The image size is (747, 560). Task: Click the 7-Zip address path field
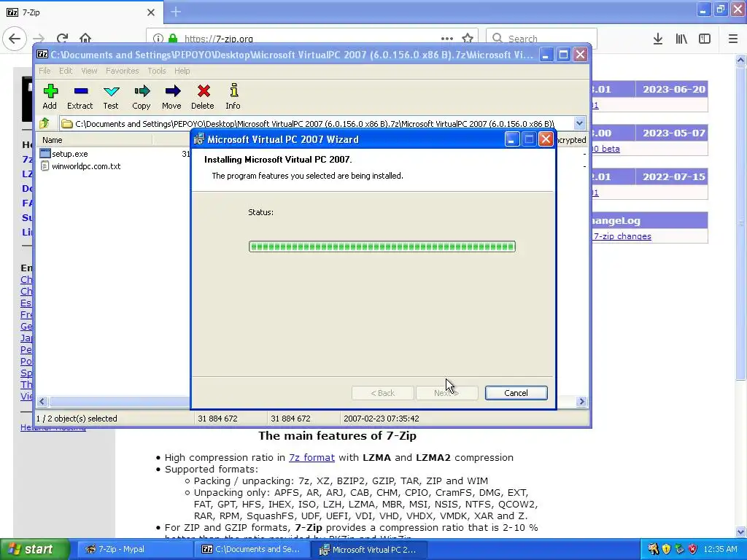(317, 124)
